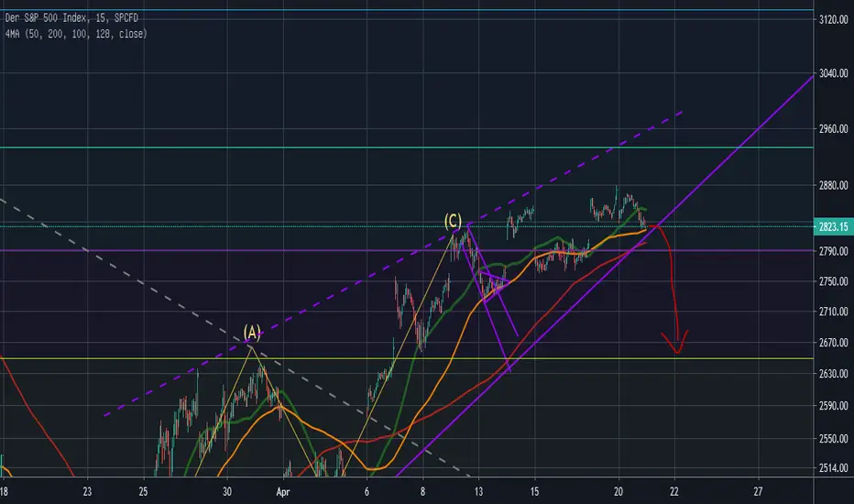The image size is (854, 504).
Task: Click the "Der S&P 500 Index, 15, SPCFD" chart title
Action: point(71,18)
